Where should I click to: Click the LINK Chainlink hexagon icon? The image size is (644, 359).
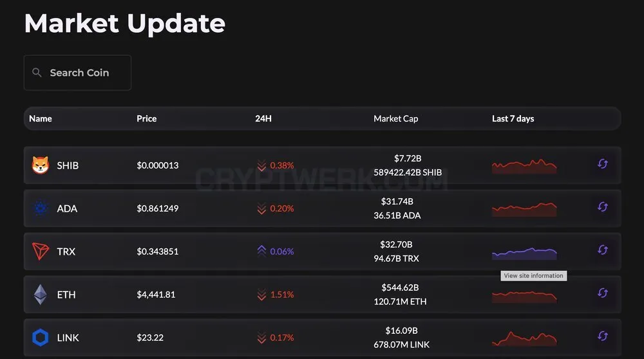coord(41,338)
